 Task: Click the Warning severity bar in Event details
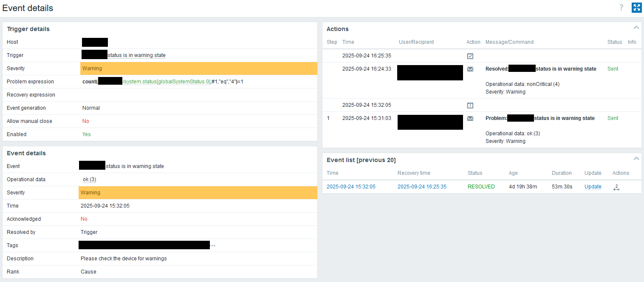point(198,193)
